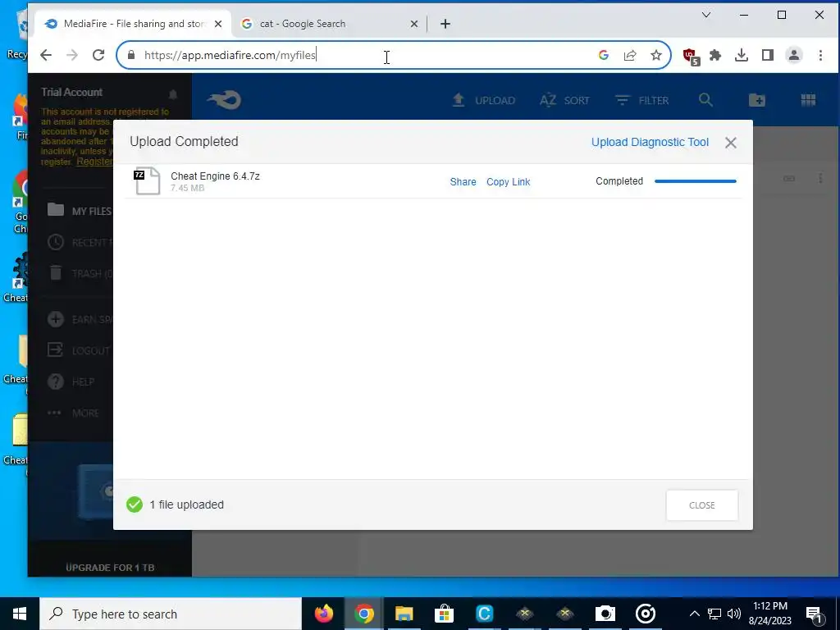Click the share page icon
The image size is (840, 630).
click(x=630, y=55)
